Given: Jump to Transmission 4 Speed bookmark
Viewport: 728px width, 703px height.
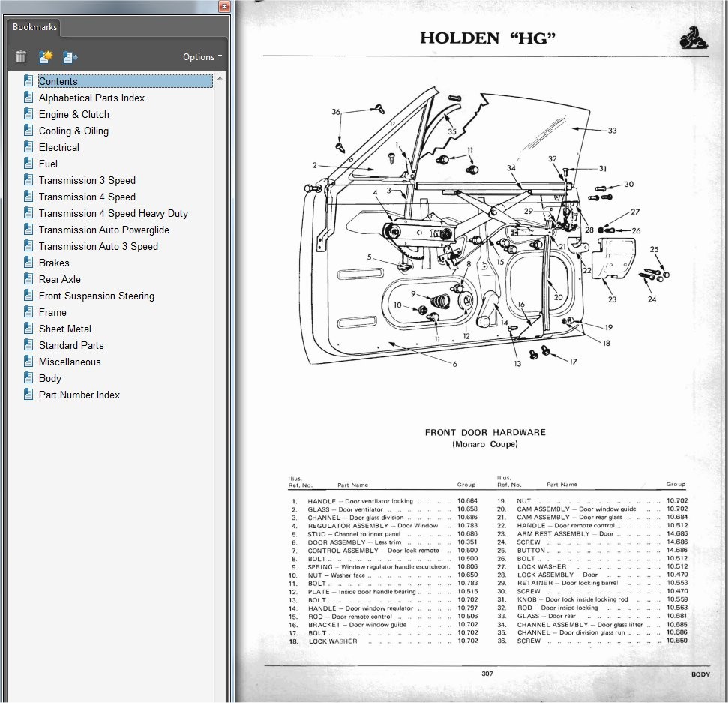Looking at the screenshot, I should click(87, 197).
